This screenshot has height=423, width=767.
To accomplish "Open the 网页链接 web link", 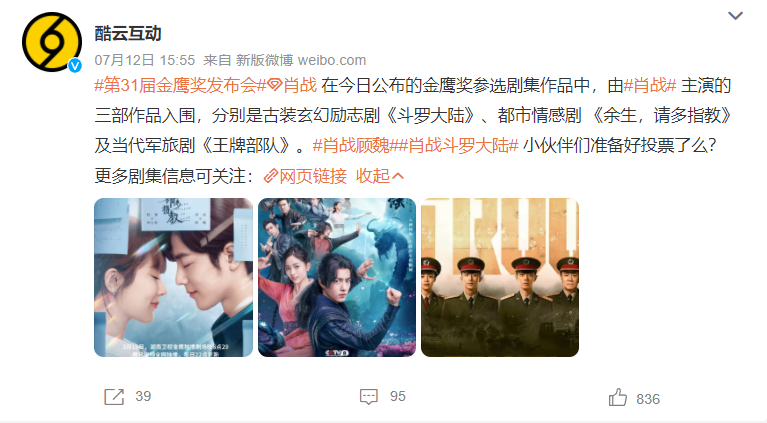I will pos(313,176).
